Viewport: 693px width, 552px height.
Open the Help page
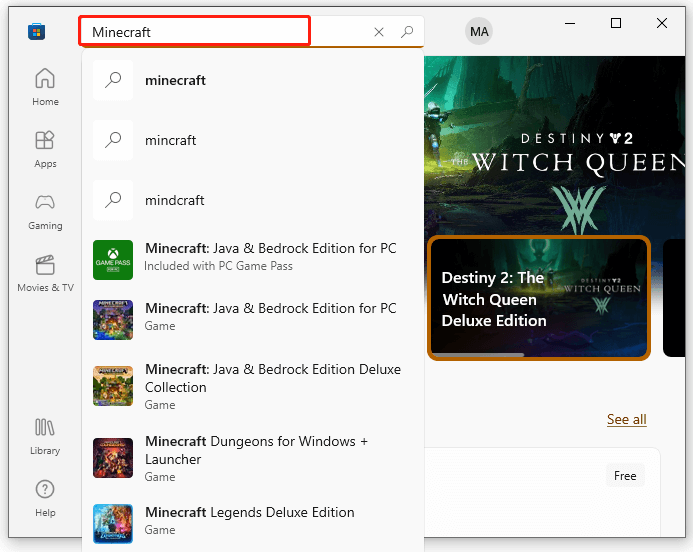pos(45,497)
